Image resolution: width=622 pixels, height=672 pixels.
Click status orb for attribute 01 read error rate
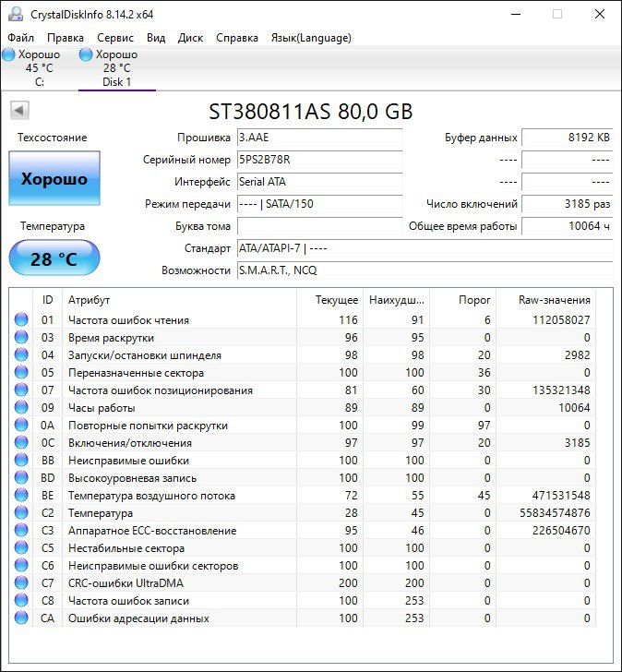21,319
